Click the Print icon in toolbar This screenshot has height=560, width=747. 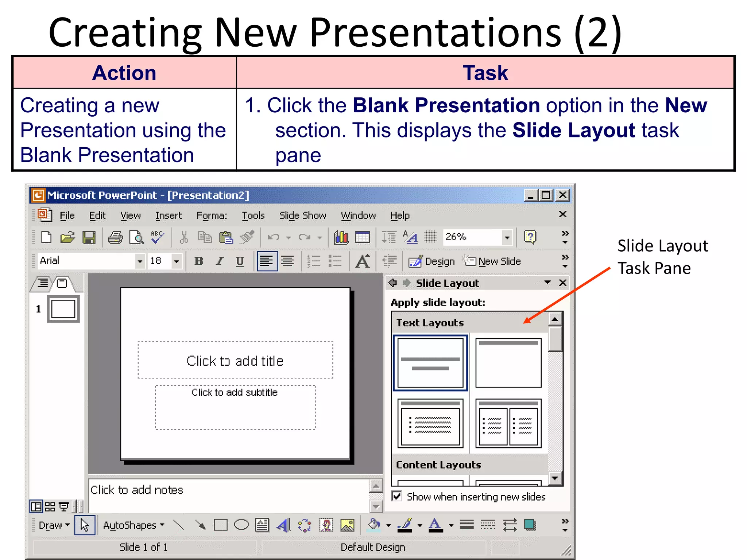115,238
